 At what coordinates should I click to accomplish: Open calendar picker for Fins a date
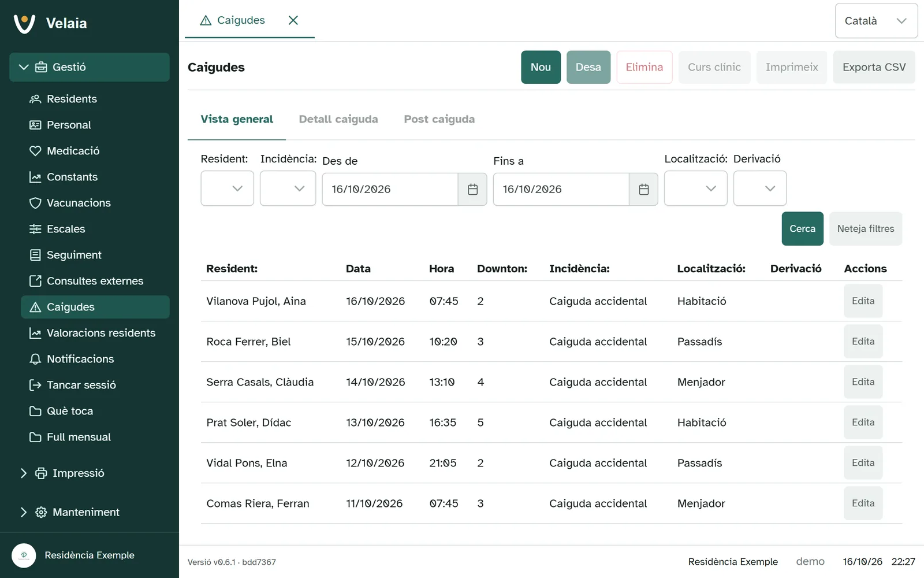click(643, 189)
